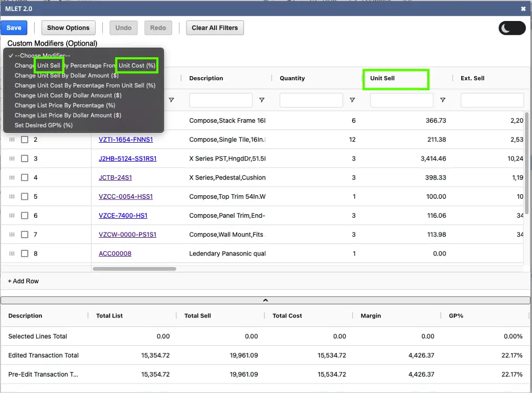Grab the drag handle icon on row 6

click(12, 216)
